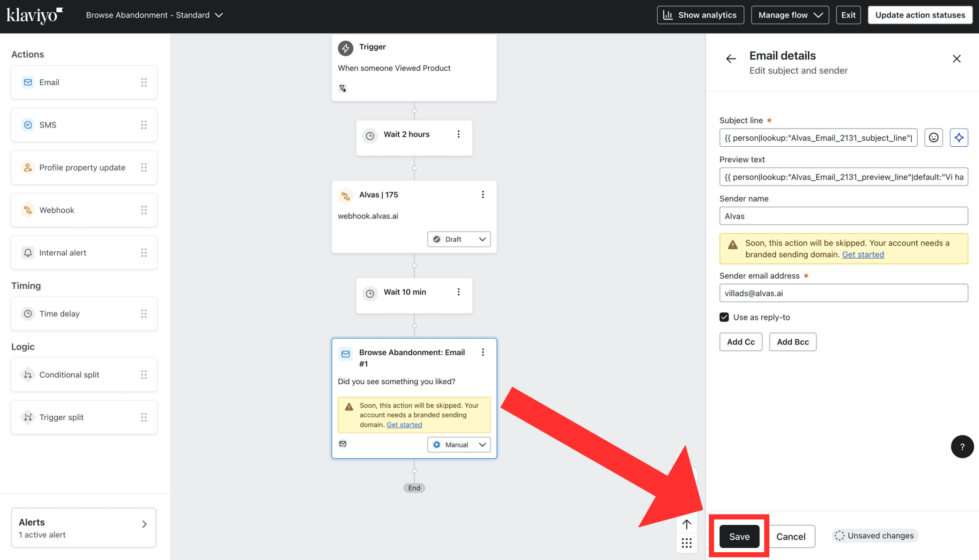Click the End node of the flow
This screenshot has height=560, width=979.
coord(414,488)
